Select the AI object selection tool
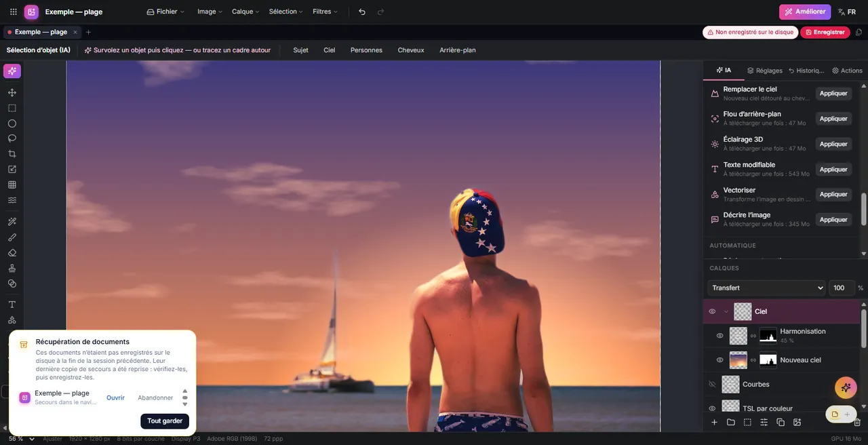This screenshot has width=868, height=445. 12,71
